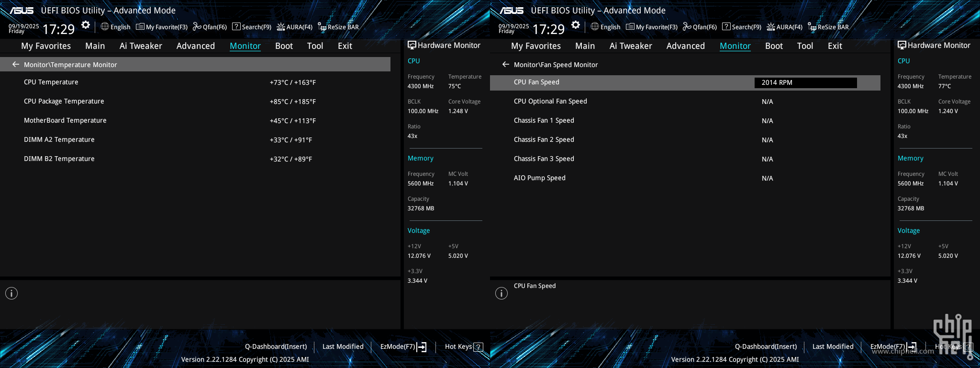Viewport: 980px width, 368px height.
Task: Select Chassis Fan 1 Speed row
Action: pos(685,121)
